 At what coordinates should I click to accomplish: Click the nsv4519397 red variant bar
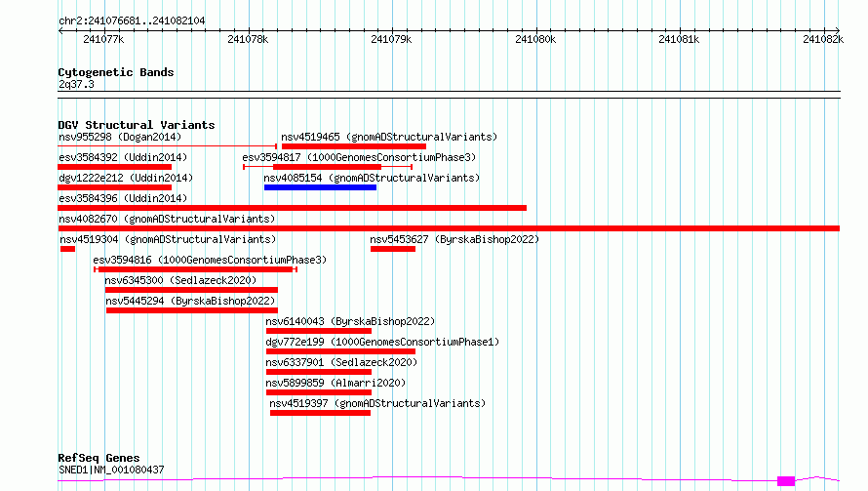click(320, 413)
